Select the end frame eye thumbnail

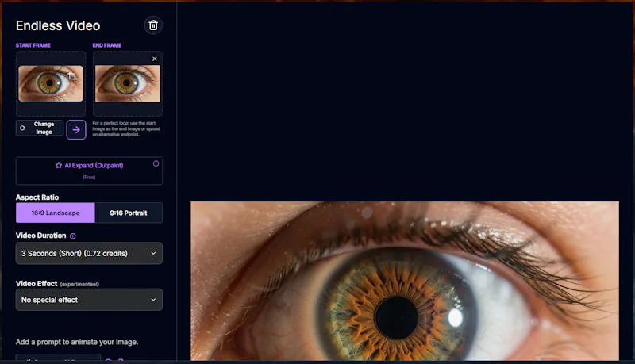coord(128,84)
